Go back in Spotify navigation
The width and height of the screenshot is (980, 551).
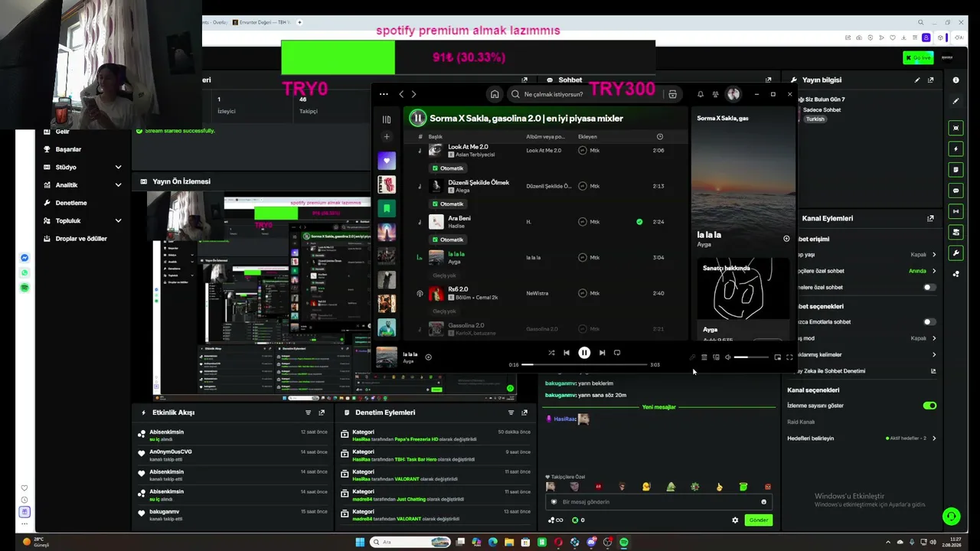coord(401,94)
